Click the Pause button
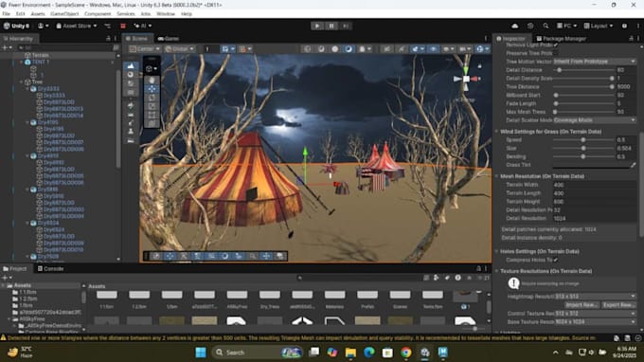The image size is (644, 362). pos(331,26)
